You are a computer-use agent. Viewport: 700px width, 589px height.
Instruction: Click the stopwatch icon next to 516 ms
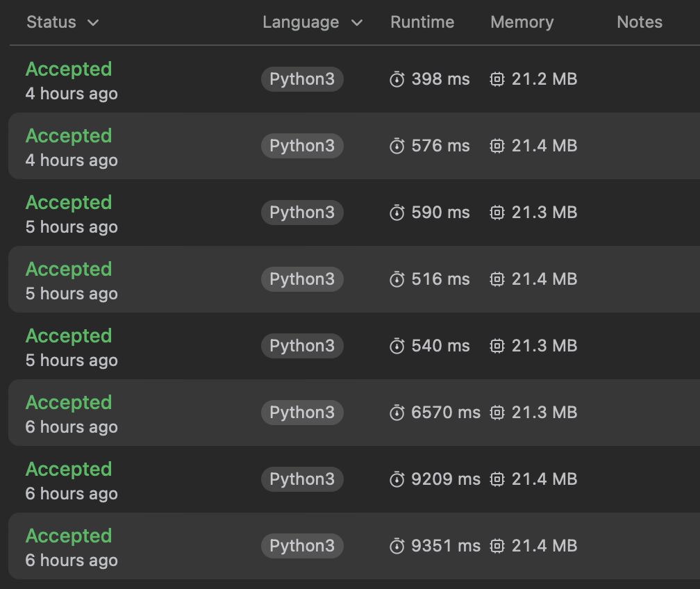pyautogui.click(x=397, y=279)
